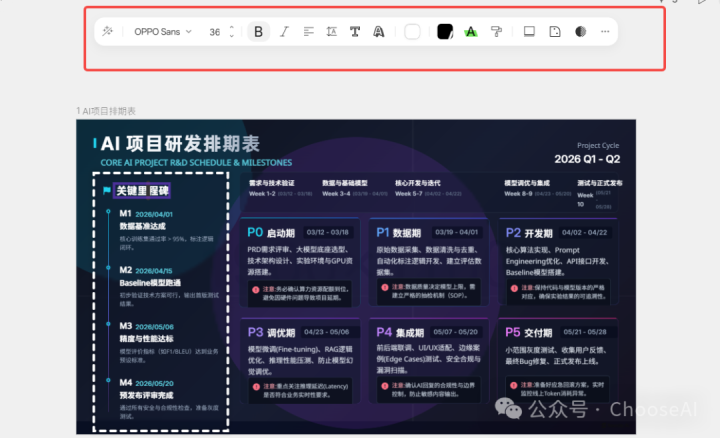Image resolution: width=720 pixels, height=438 pixels.
Task: Open the OPPO Sans font dropdown
Action: pyautogui.click(x=161, y=32)
